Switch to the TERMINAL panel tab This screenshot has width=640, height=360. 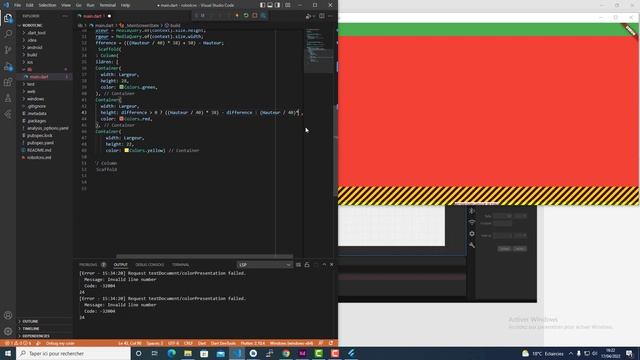pyautogui.click(x=180, y=265)
